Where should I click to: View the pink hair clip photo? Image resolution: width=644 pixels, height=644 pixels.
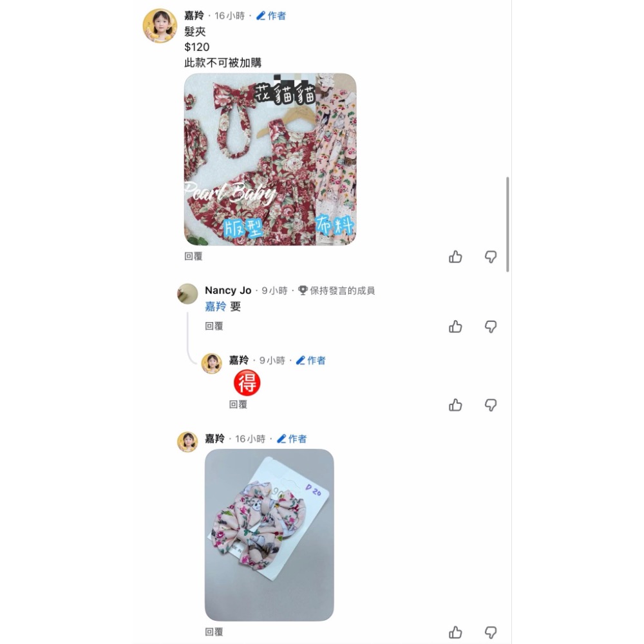tap(269, 535)
